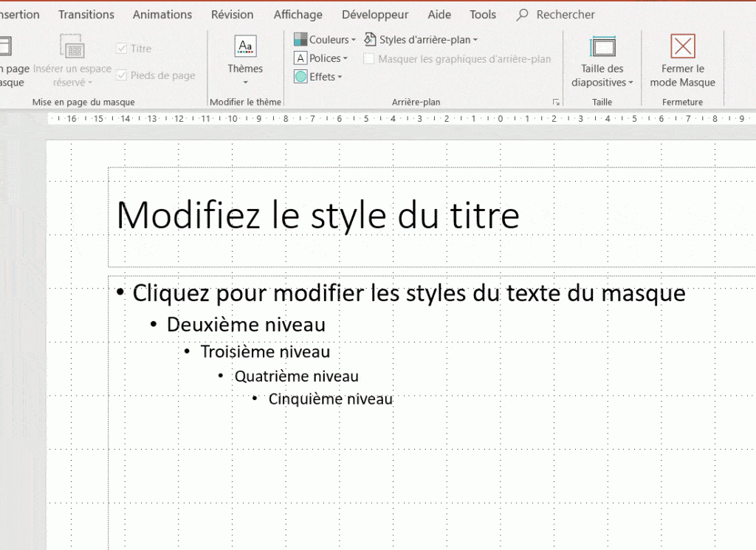This screenshot has height=550, width=756.
Task: Switch to the Affichage ribbon tab
Action: [298, 14]
